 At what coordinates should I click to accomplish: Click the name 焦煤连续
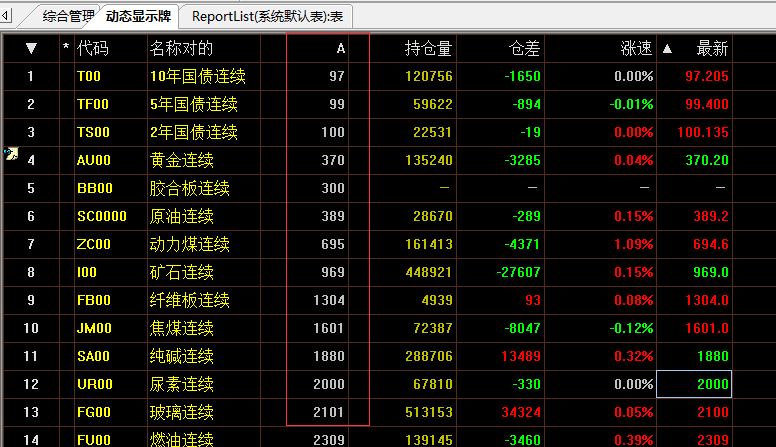click(x=182, y=328)
